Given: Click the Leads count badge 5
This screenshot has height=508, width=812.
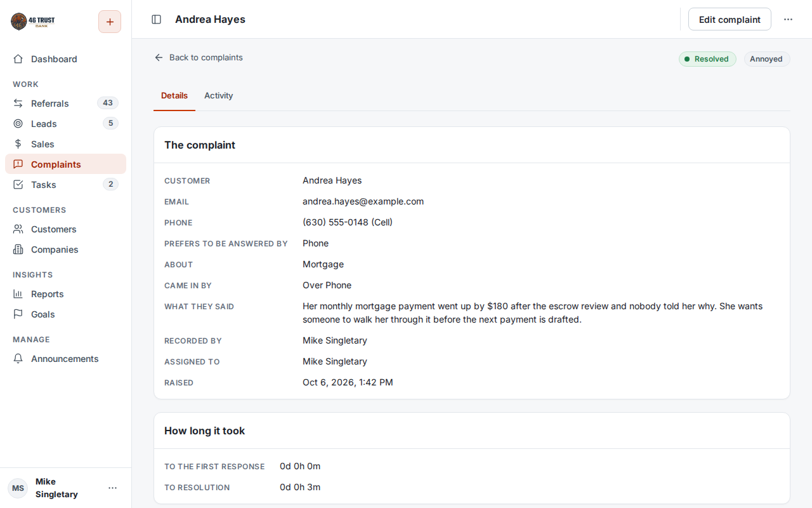Looking at the screenshot, I should 110,123.
